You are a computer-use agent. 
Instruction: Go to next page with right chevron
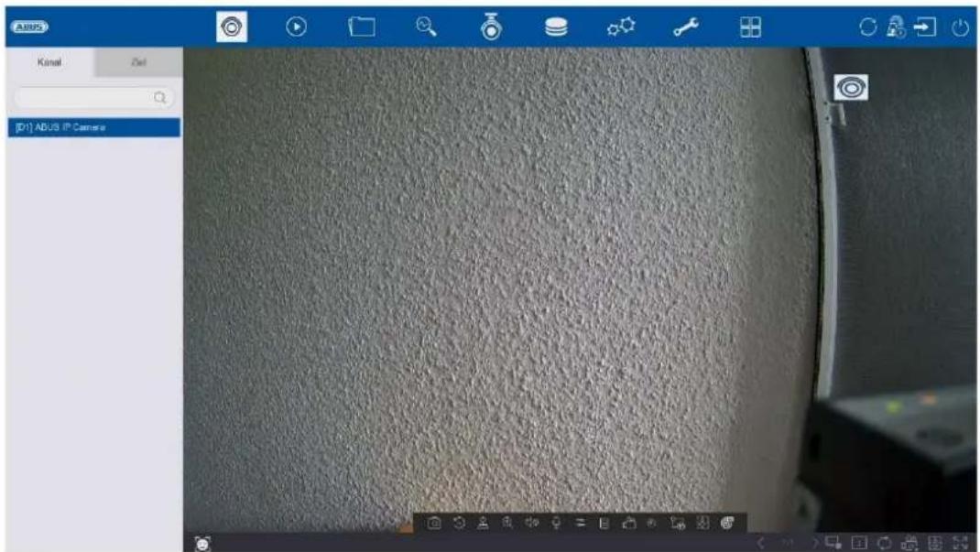815,543
